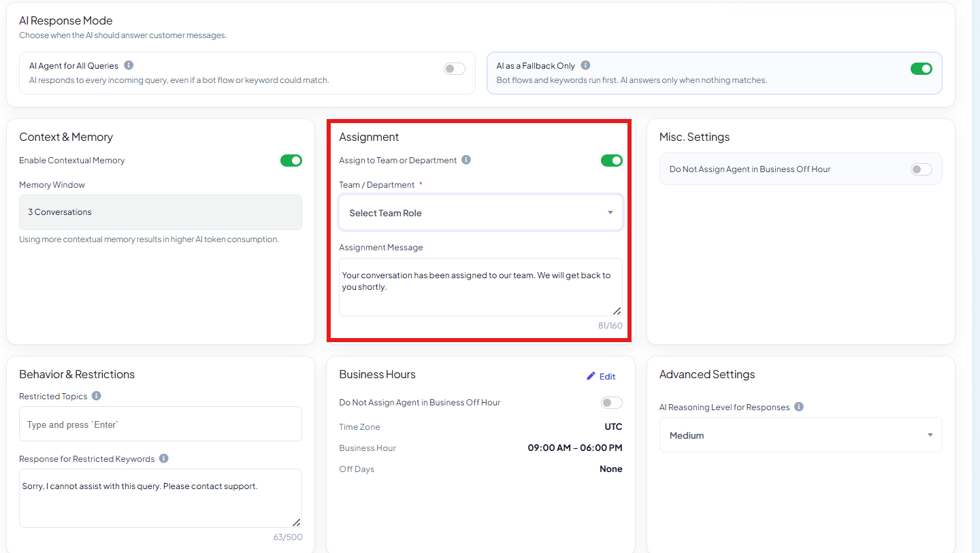The height and width of the screenshot is (553, 980).
Task: Click the Response for Restricted Keywords text area
Action: [161, 498]
